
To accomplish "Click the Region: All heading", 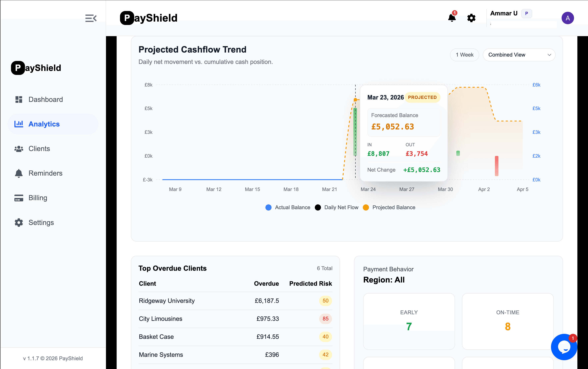I will pyautogui.click(x=384, y=280).
